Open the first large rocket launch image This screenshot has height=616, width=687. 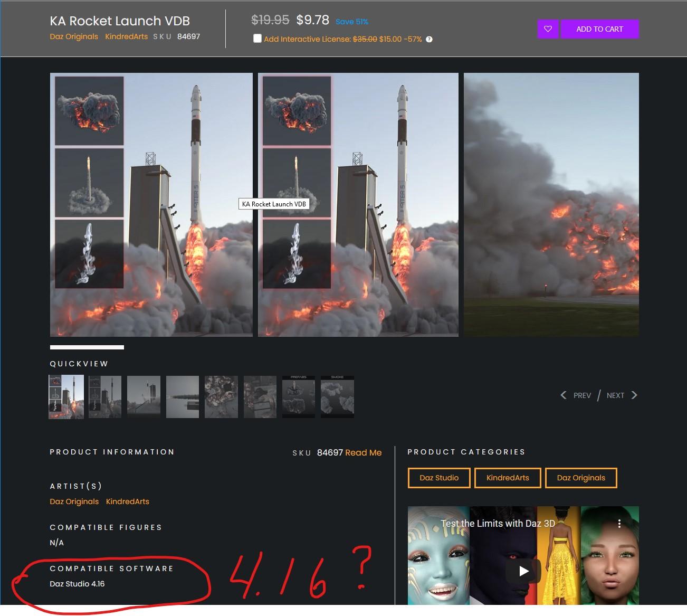click(x=151, y=205)
